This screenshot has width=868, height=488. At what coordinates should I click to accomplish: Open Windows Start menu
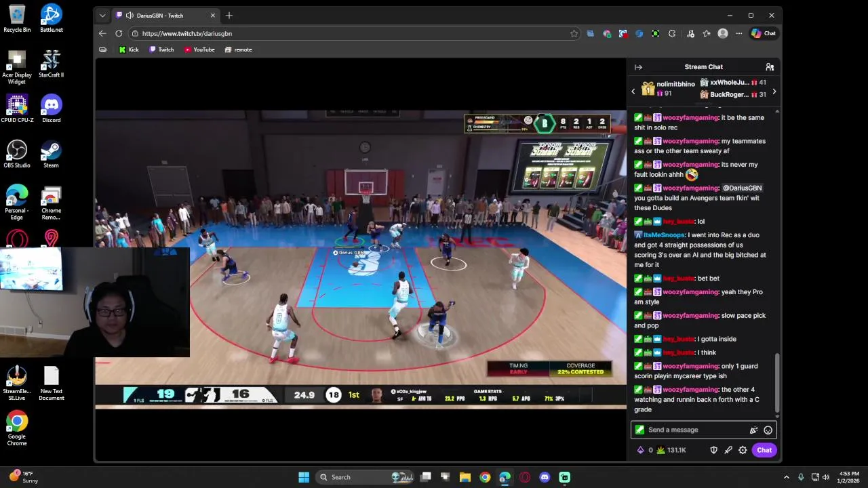click(304, 477)
